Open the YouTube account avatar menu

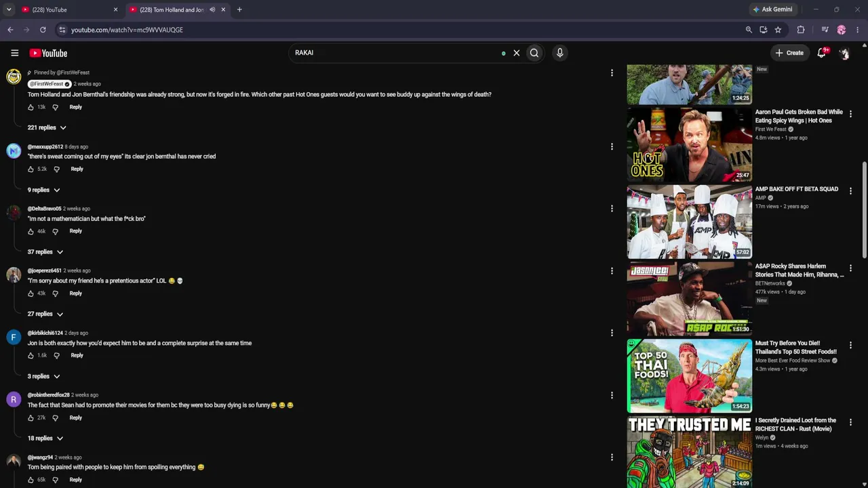pos(844,53)
